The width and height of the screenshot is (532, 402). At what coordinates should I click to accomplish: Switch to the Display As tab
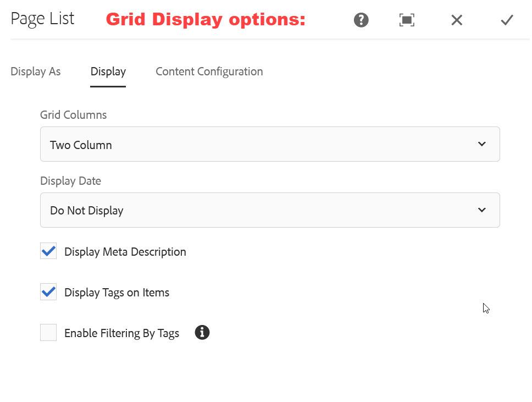(36, 71)
